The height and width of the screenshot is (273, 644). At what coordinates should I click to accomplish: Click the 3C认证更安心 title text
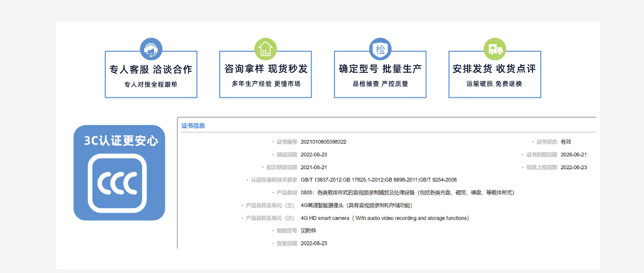(x=121, y=141)
